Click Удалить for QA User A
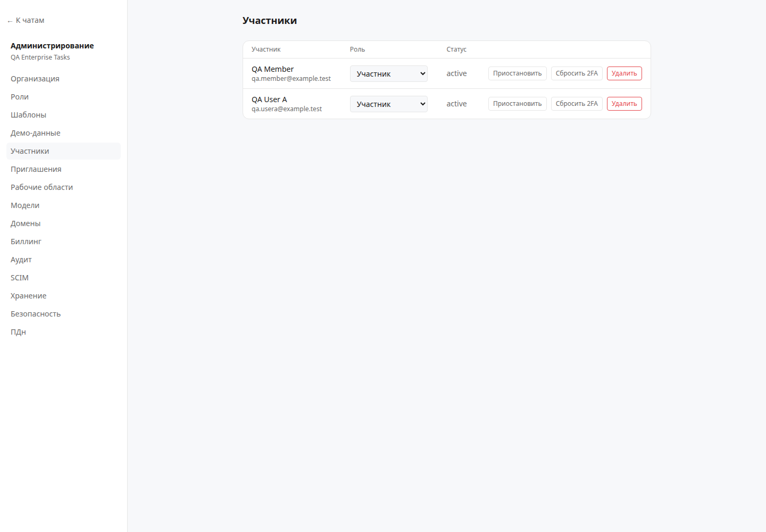Image resolution: width=766 pixels, height=532 pixels. point(624,104)
